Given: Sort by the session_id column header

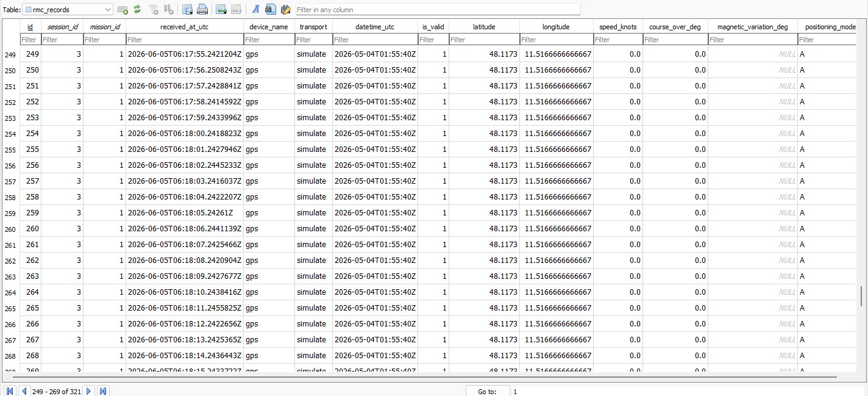Looking at the screenshot, I should tap(63, 27).
